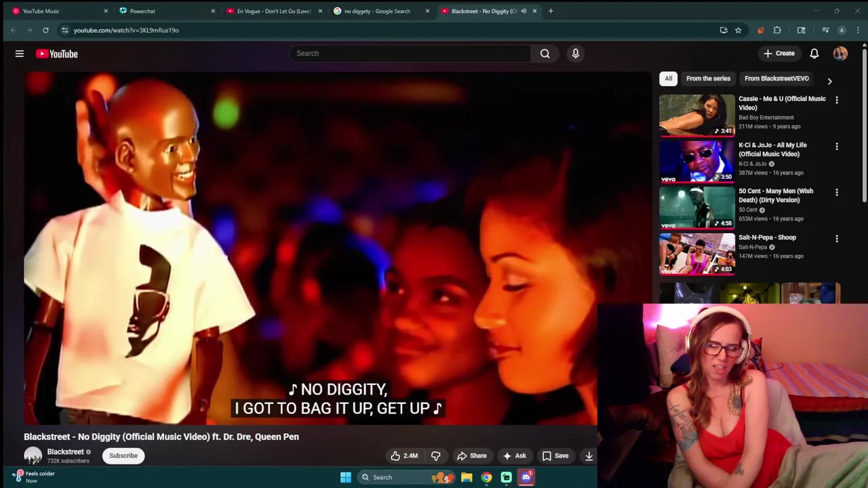
Task: Open the tab search icon in toolbar
Action: 801,30
